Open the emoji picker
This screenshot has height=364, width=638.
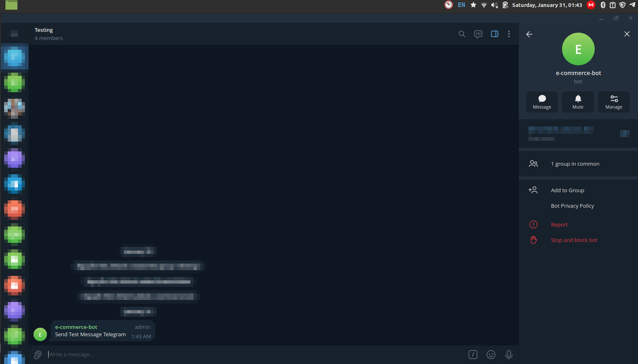coord(491,355)
